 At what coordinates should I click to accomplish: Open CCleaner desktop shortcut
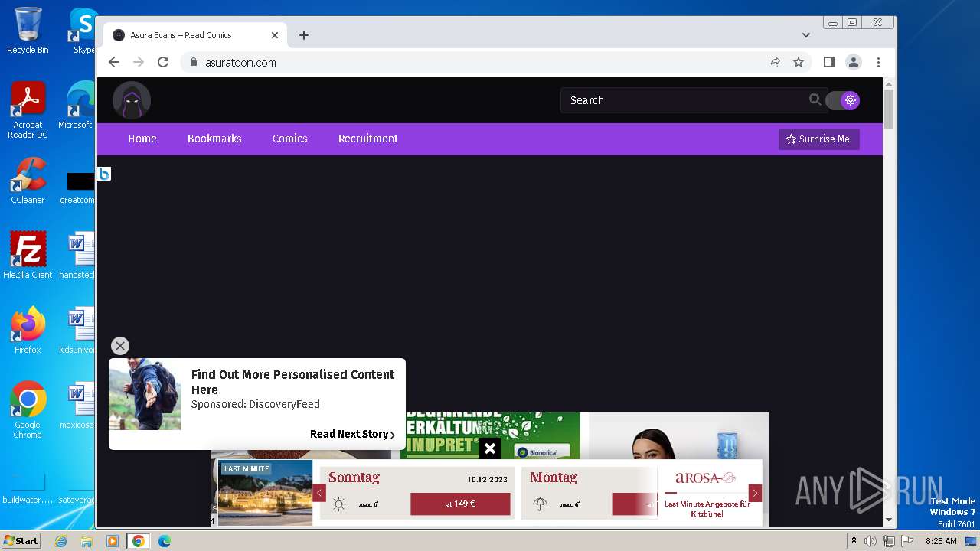[x=28, y=181]
